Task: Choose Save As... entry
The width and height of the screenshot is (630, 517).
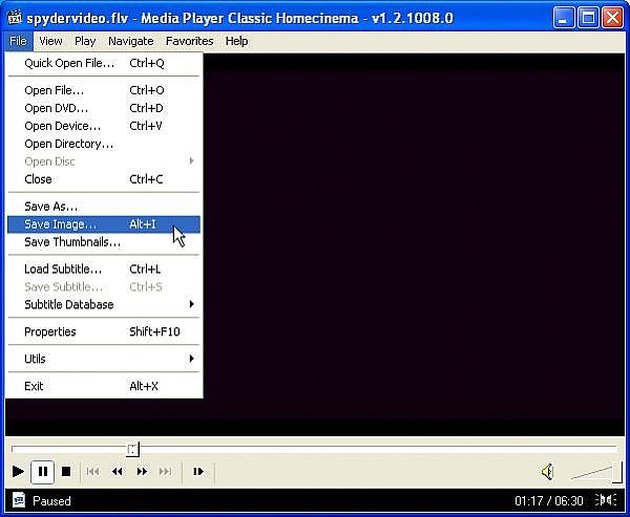Action: [x=104, y=206]
